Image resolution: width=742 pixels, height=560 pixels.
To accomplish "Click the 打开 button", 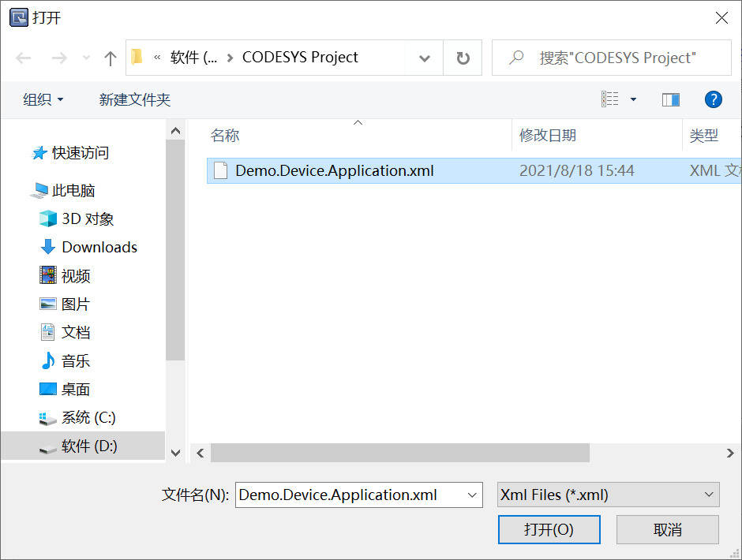I will point(549,529).
